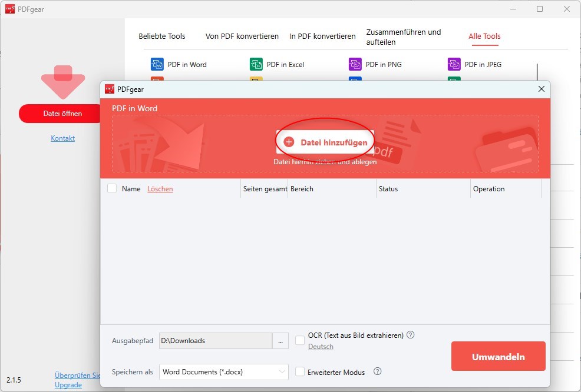Click the Umwandeln button
The image size is (581, 392).
pos(499,356)
